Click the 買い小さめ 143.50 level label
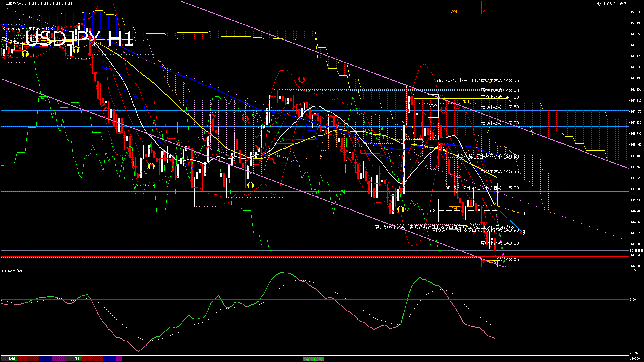Viewport: 644px width, 362px height. coord(499,243)
